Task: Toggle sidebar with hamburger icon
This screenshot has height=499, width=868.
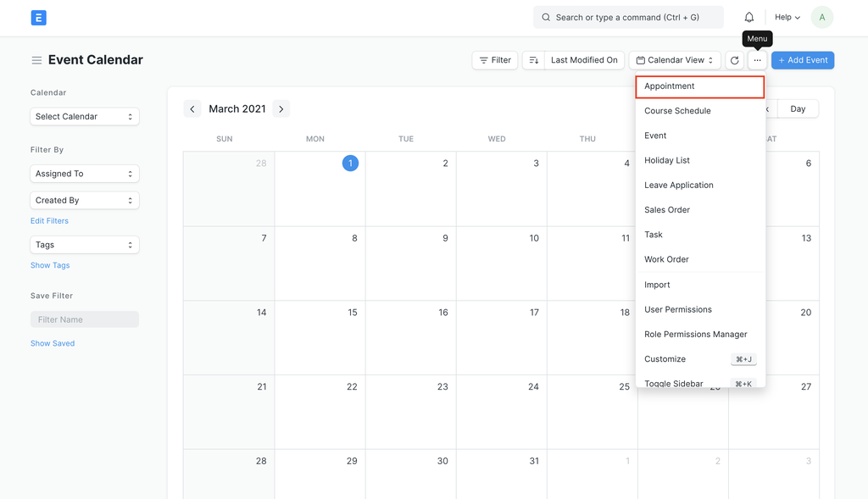Action: tap(36, 60)
